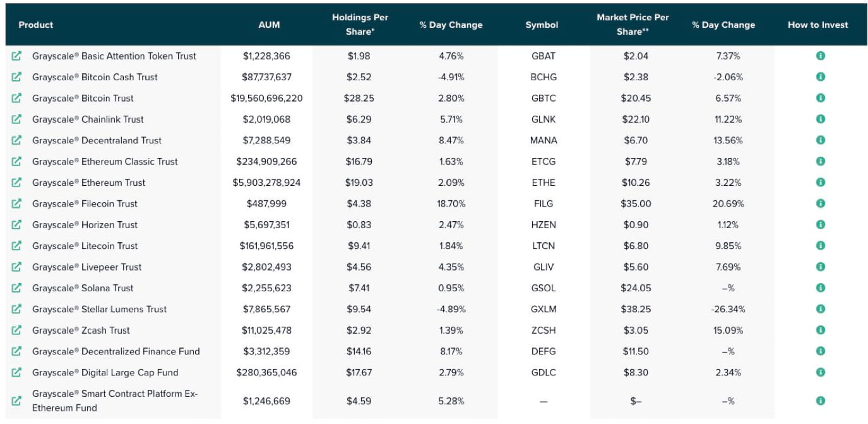
Task: Click the Symbol column header
Action: (x=542, y=25)
